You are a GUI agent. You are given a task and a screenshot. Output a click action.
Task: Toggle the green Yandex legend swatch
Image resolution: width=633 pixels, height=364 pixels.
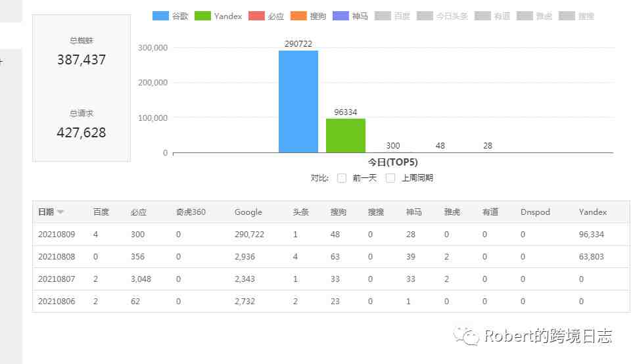click(202, 16)
